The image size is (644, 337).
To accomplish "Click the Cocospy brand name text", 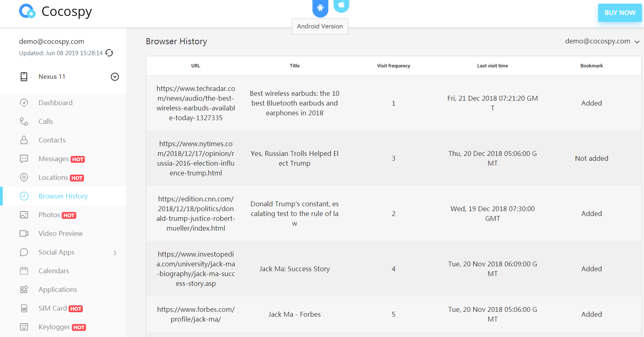I will click(67, 12).
